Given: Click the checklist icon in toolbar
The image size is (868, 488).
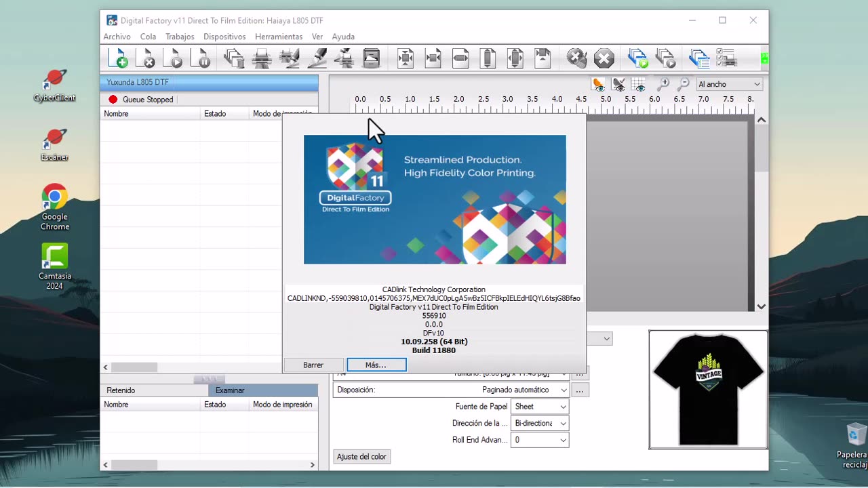Looking at the screenshot, I should [x=726, y=58].
